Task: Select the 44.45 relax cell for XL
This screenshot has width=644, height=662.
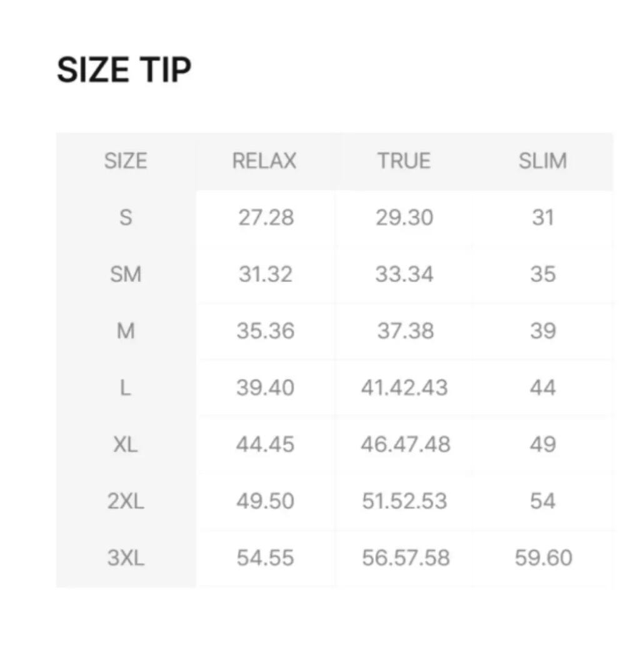Action: tap(266, 444)
